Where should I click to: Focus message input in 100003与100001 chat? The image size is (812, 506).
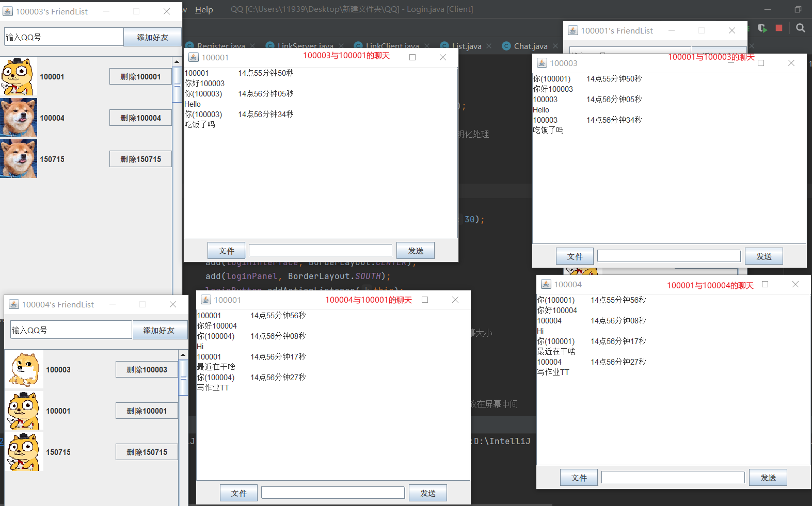tap(321, 250)
